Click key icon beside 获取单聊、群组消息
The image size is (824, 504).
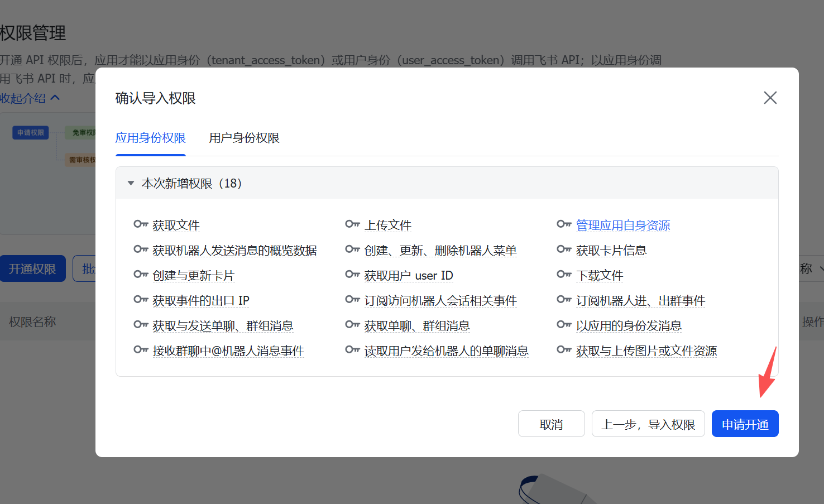click(352, 325)
